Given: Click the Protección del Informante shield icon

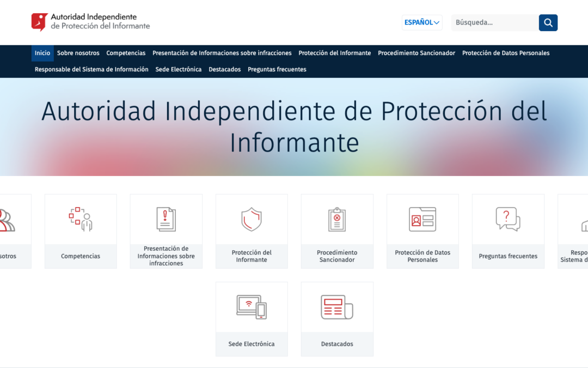Looking at the screenshot, I should pyautogui.click(x=252, y=219).
